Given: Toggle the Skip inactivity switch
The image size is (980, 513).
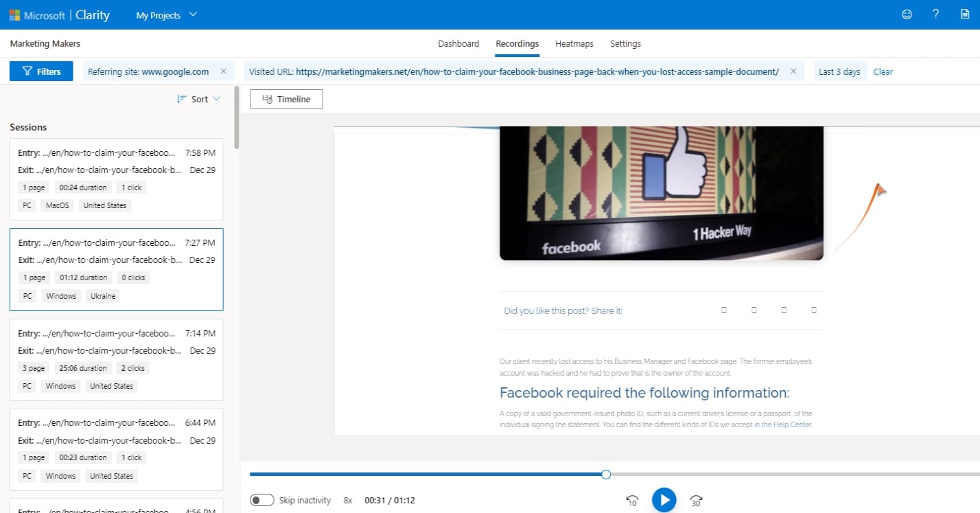Looking at the screenshot, I should pos(262,500).
